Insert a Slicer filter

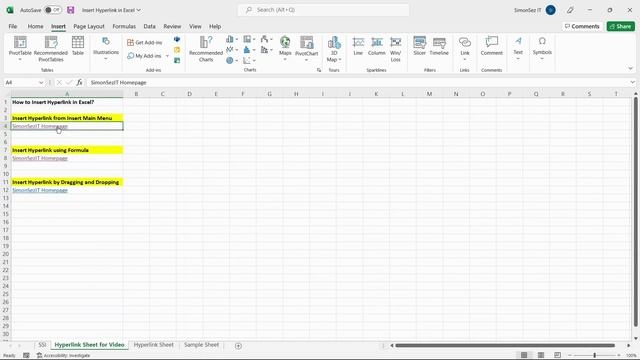click(419, 46)
